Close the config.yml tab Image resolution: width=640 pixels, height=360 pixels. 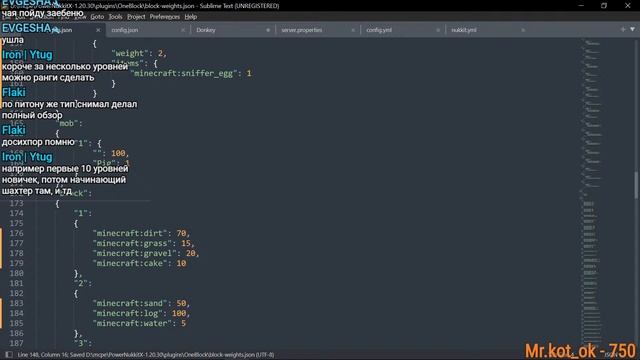pos(438,30)
